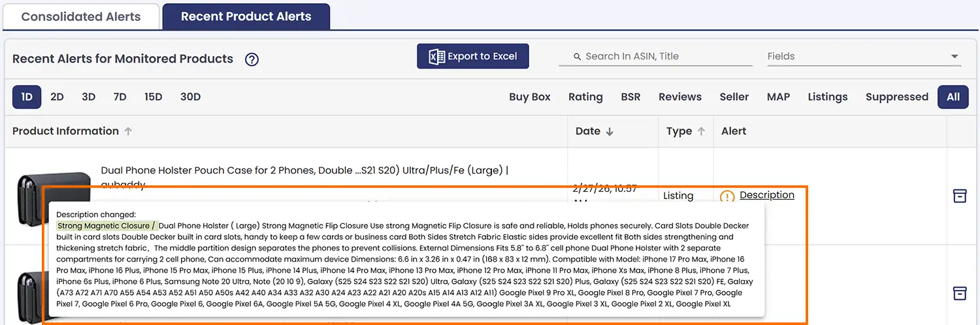Archive the first product alert row
Viewport: 980px width, 325px height.
(x=959, y=196)
